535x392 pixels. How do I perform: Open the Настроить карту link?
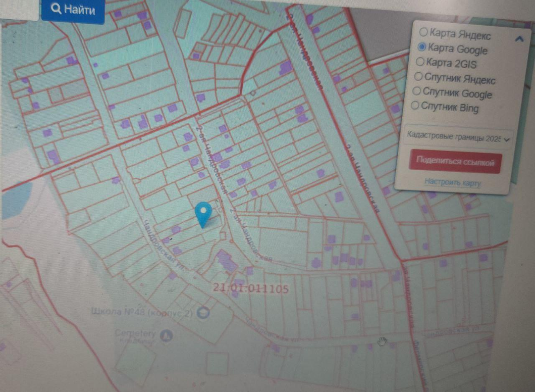[x=452, y=183]
